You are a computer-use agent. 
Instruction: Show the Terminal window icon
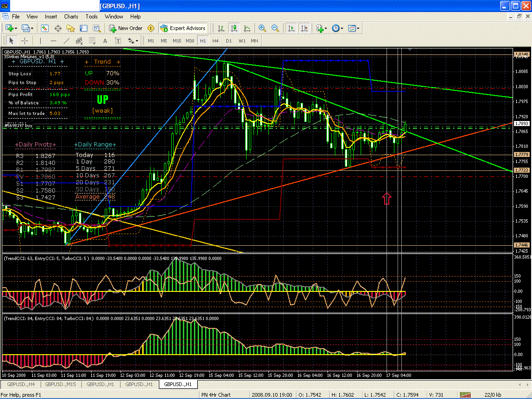click(84, 29)
